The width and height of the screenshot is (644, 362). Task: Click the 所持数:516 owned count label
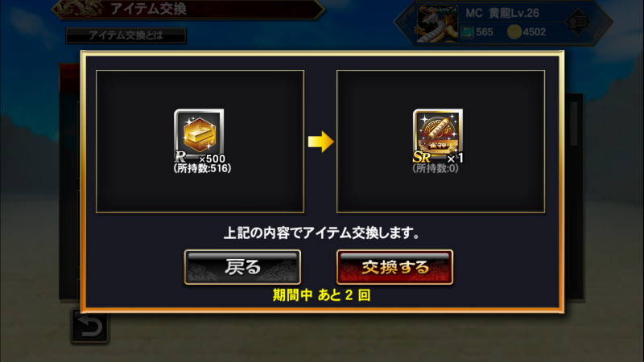point(202,168)
